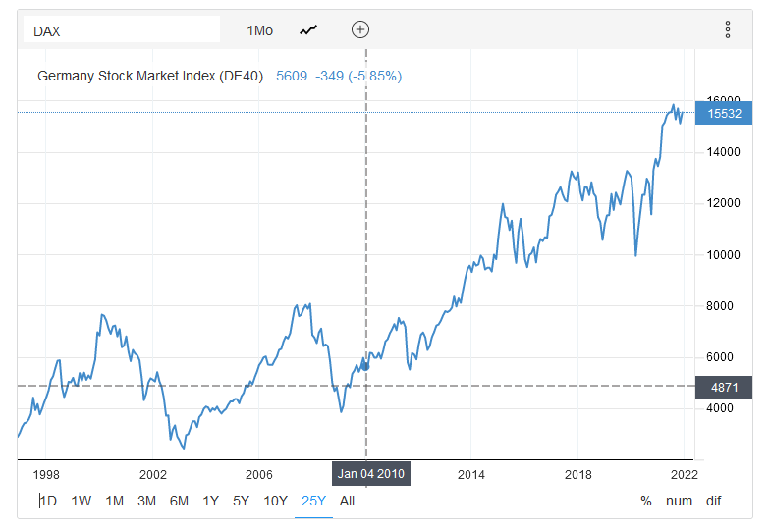Switch to 1M time range
This screenshot has height=532, width=769.
pos(114,501)
